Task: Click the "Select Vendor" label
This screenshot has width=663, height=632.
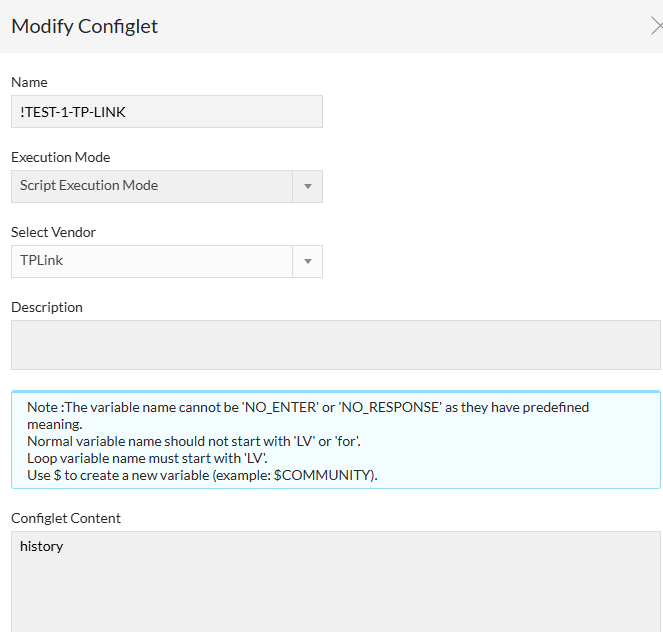Action: click(53, 232)
